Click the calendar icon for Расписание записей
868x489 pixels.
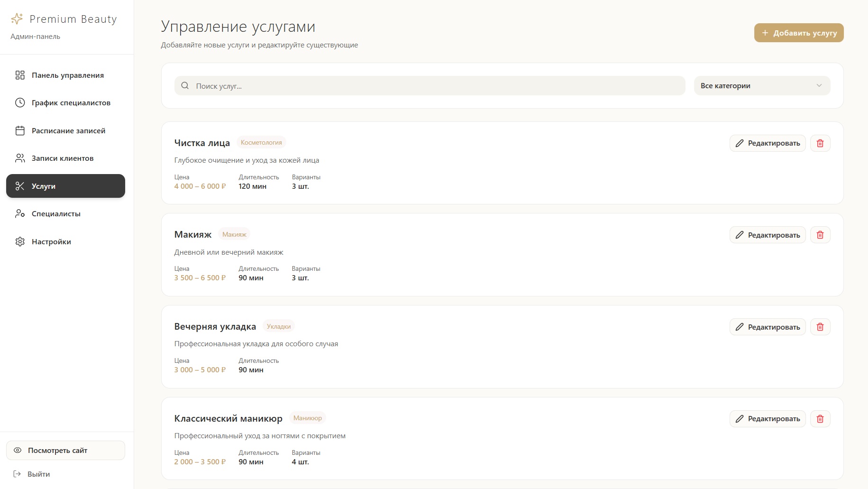click(x=20, y=130)
